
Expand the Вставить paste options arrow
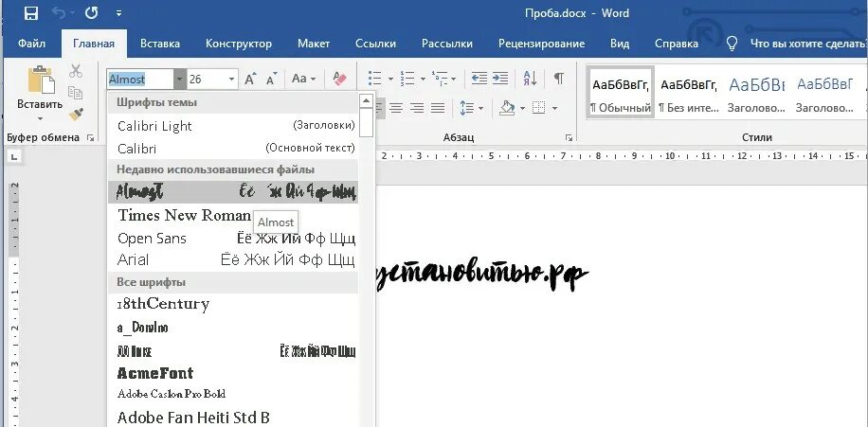click(x=40, y=118)
